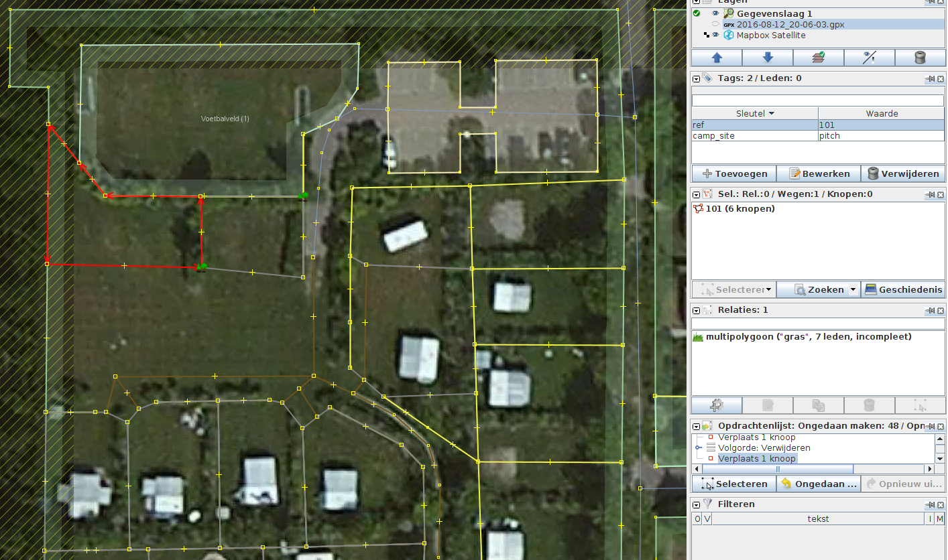Move selected layer down with blue down arrow
The image size is (948, 560).
pyautogui.click(x=768, y=58)
